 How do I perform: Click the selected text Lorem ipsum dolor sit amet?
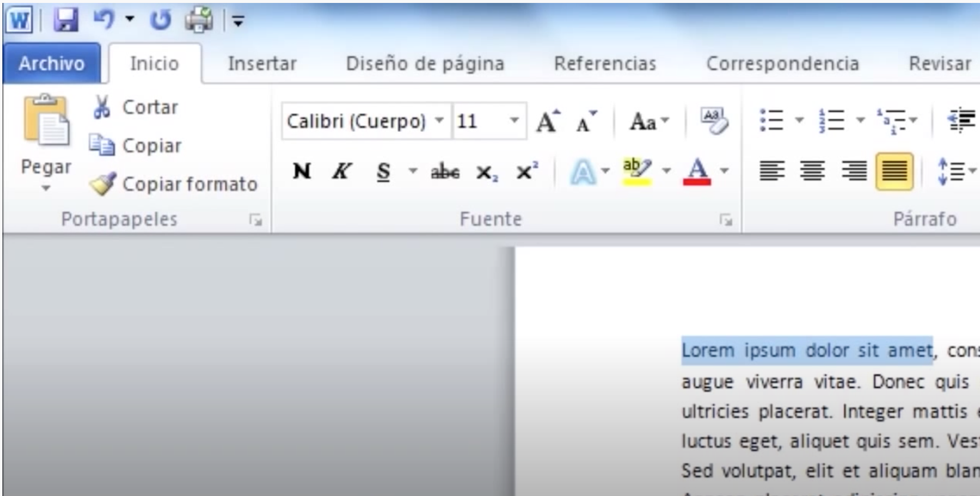coord(807,351)
